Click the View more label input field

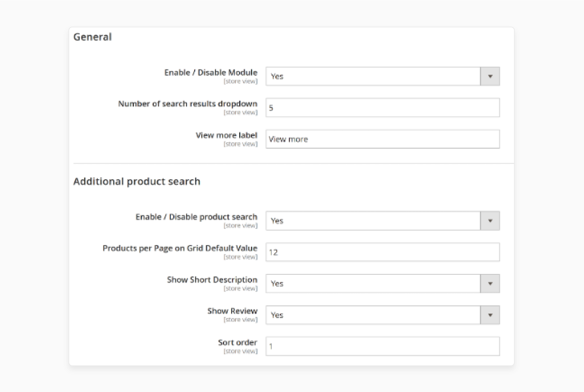click(x=383, y=139)
